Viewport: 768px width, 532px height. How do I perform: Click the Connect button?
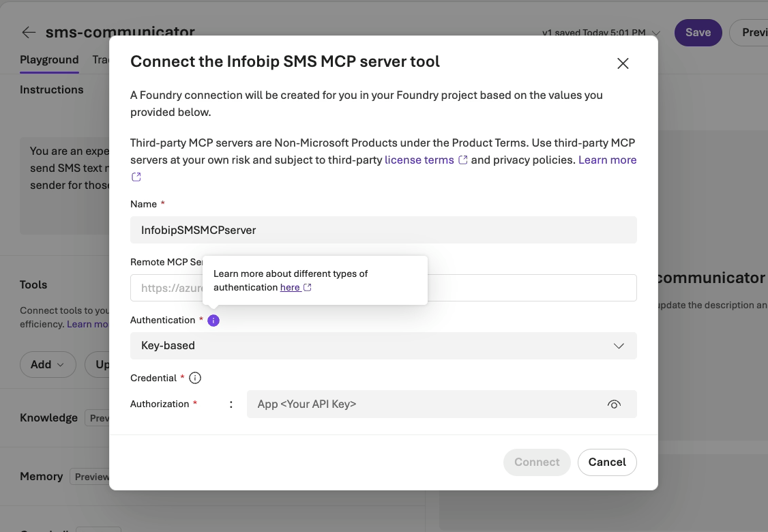pos(537,462)
